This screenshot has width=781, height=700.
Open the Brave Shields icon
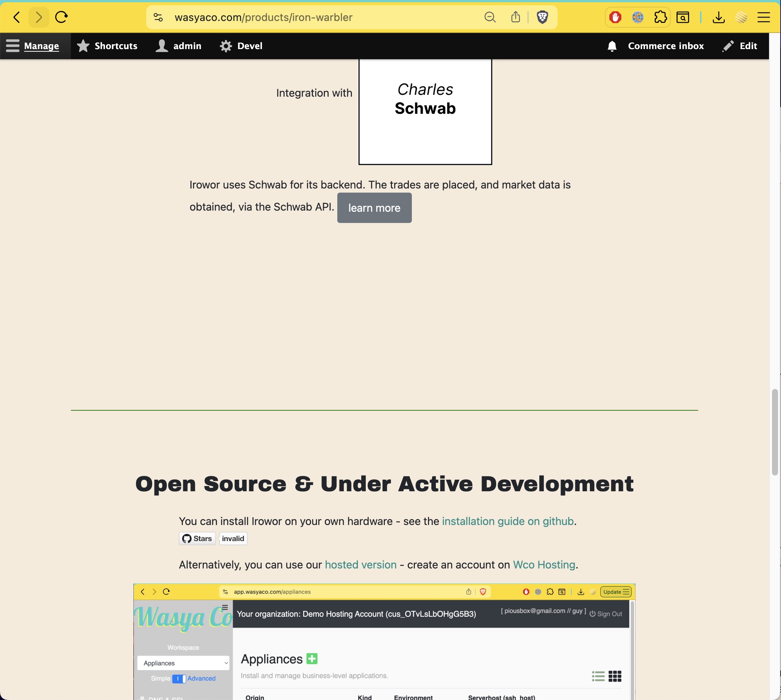(542, 17)
